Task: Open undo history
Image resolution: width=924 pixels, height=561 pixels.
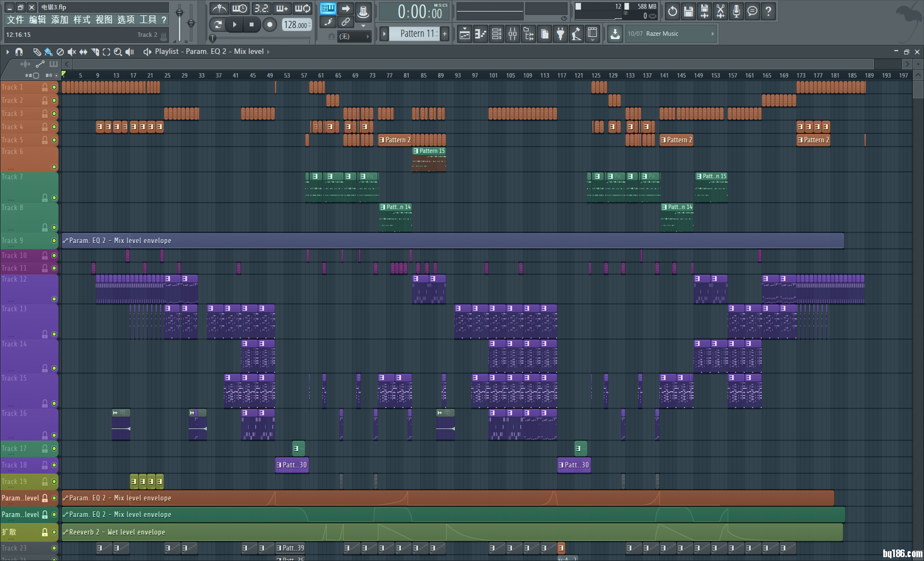Action: point(673,11)
